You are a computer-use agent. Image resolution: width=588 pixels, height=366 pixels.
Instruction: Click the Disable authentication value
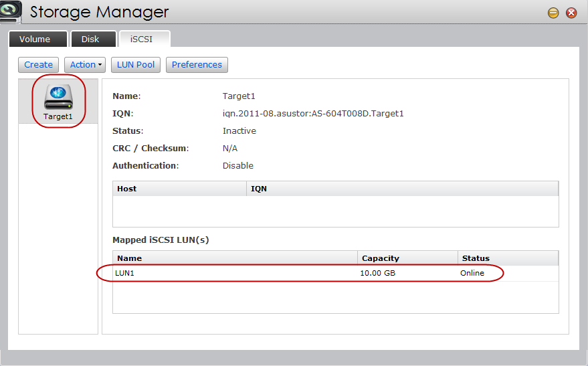point(237,166)
